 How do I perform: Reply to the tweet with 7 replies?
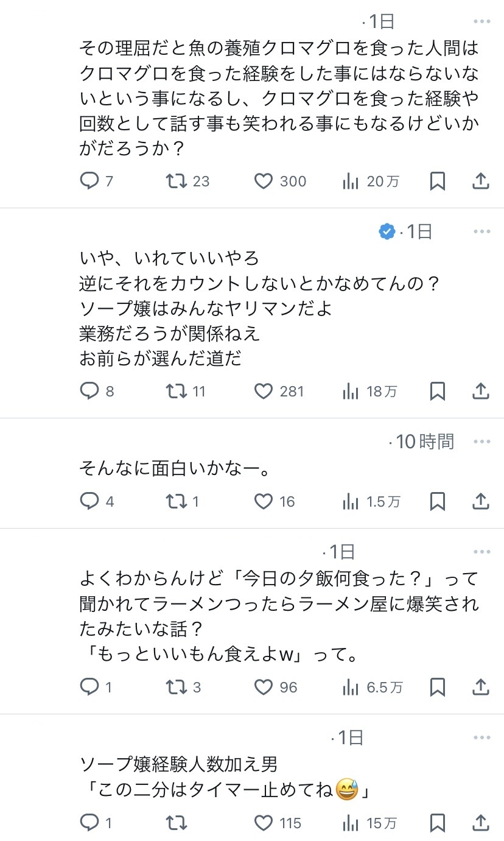[x=89, y=181]
